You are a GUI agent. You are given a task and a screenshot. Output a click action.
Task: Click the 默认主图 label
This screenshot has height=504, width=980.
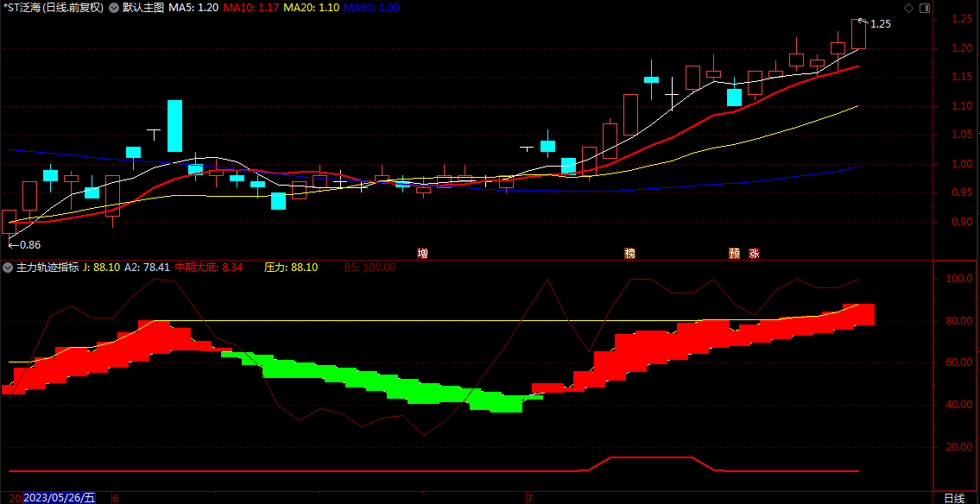point(143,8)
